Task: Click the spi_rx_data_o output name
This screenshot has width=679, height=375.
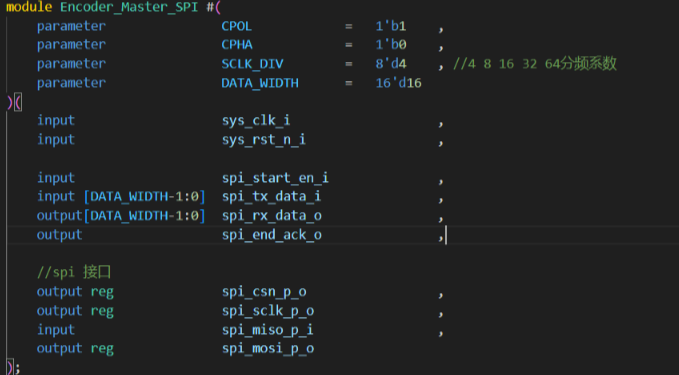Action: (272, 216)
